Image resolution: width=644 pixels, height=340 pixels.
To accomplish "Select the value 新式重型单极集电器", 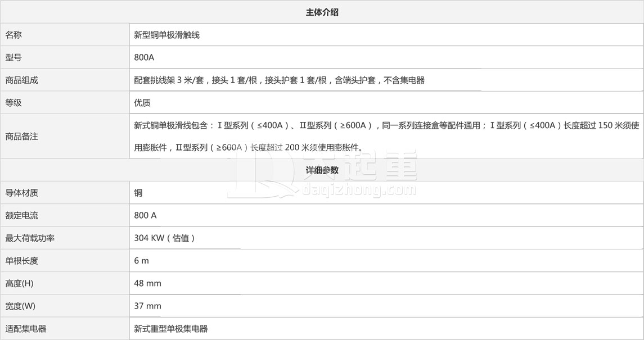I will point(171,329).
